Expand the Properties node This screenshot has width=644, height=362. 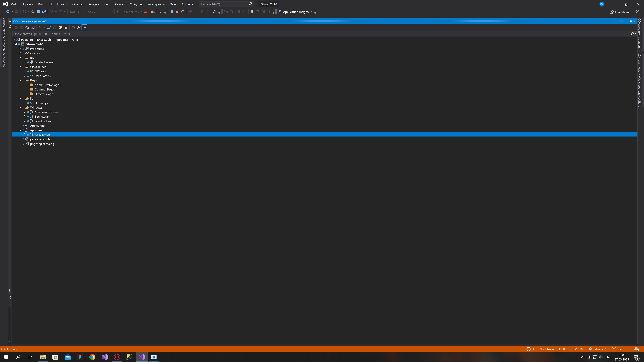pyautogui.click(x=20, y=49)
